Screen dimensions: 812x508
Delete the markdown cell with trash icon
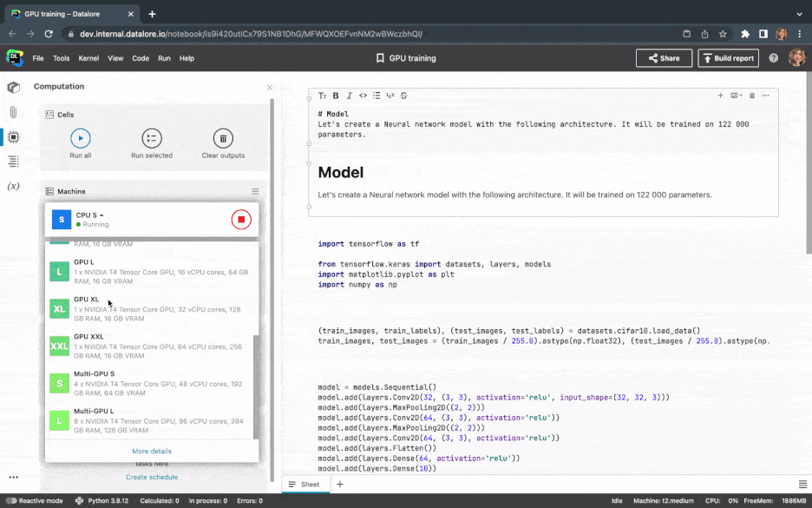point(752,96)
